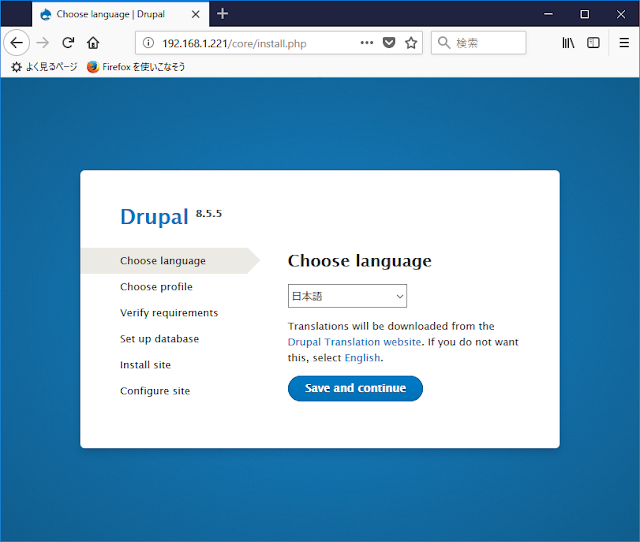Select Choose profile step
Image resolution: width=640 pixels, height=542 pixels.
click(x=156, y=287)
